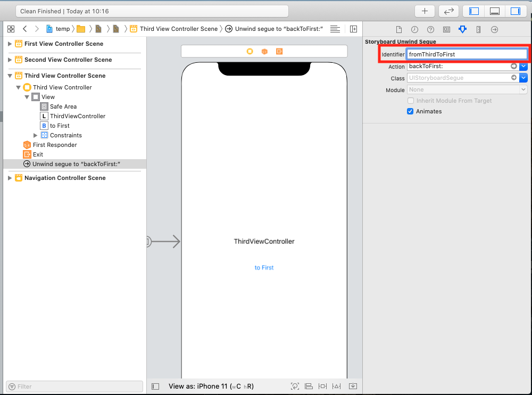The height and width of the screenshot is (395, 532).
Task: Click Unwind segue to backToFirst breadcrumb
Action: point(274,29)
